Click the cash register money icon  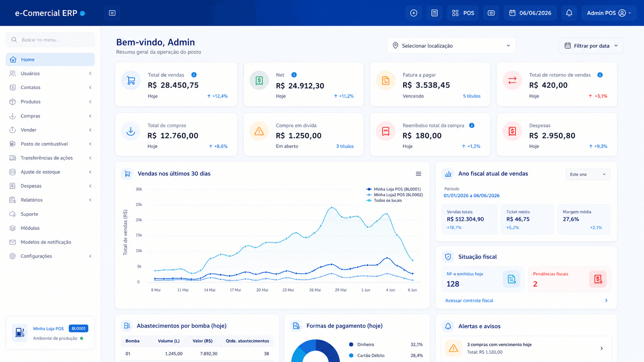click(491, 13)
